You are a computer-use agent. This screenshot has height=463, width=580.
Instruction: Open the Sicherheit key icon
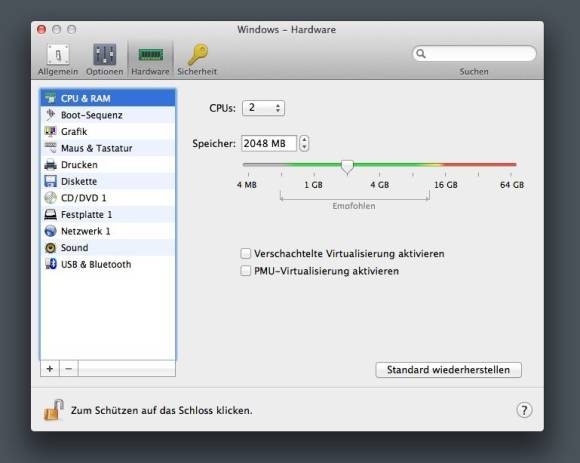pyautogui.click(x=198, y=55)
